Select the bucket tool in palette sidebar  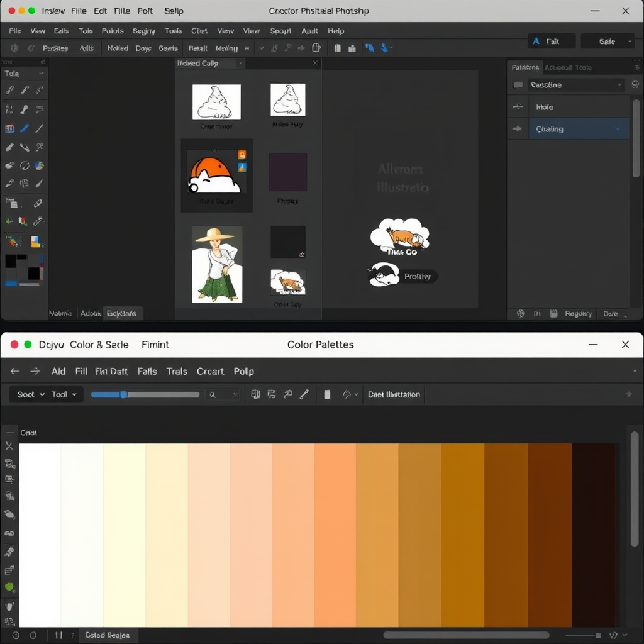tap(9, 606)
